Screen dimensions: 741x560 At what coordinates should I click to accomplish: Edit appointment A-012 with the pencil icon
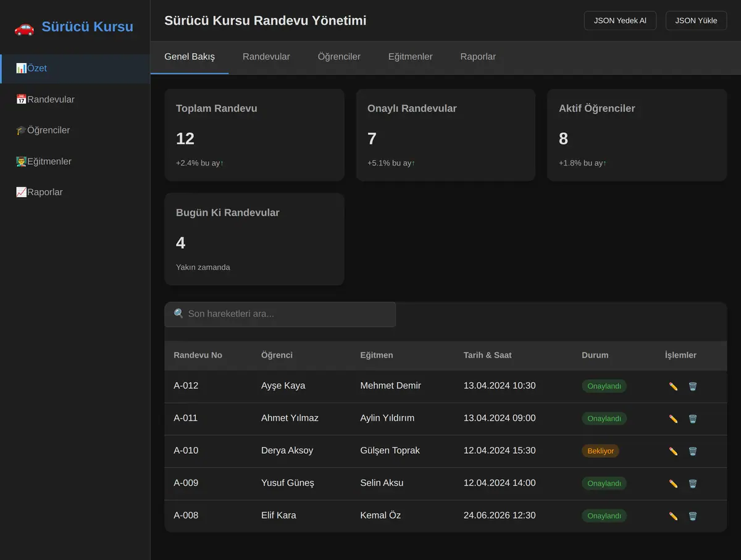coord(673,387)
